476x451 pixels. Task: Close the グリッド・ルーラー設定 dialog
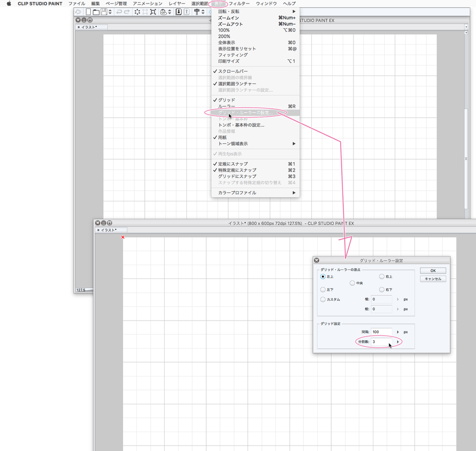[317, 260]
